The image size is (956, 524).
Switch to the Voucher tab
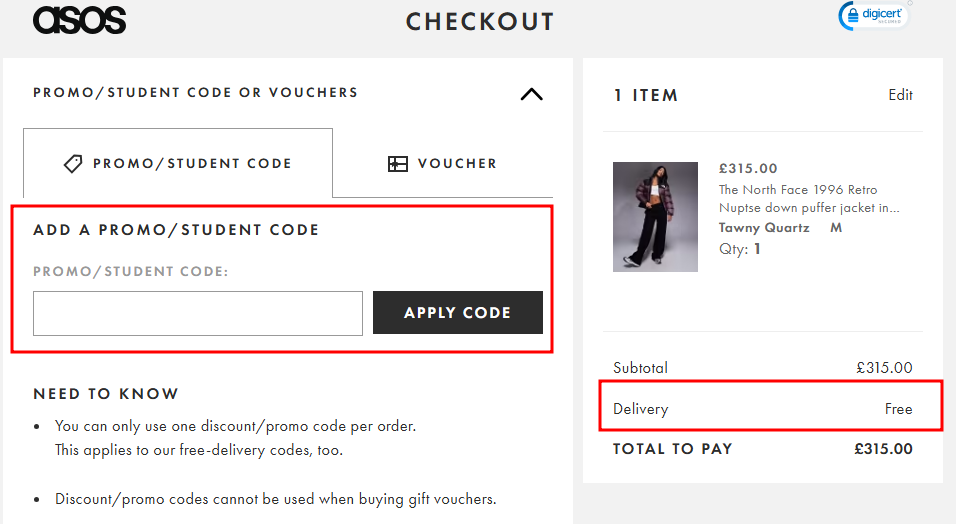tap(457, 164)
